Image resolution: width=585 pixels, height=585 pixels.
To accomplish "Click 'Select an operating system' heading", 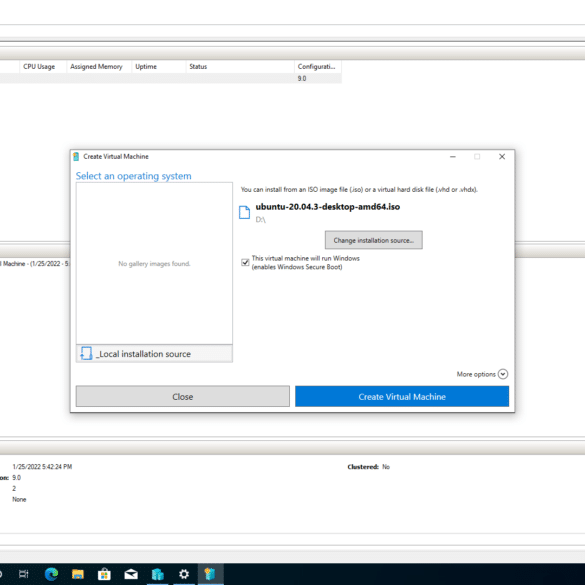I will click(134, 176).
